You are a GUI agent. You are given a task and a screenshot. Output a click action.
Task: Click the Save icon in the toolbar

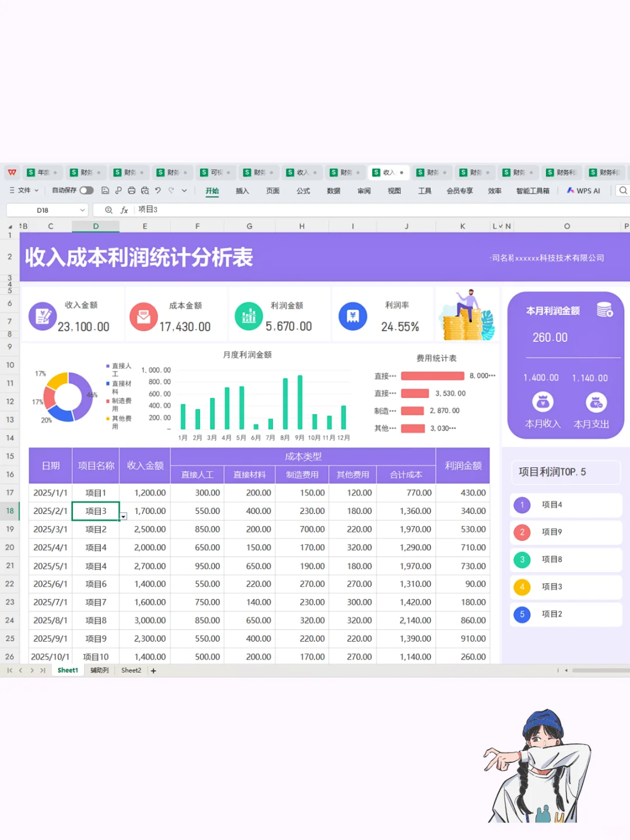point(105,190)
